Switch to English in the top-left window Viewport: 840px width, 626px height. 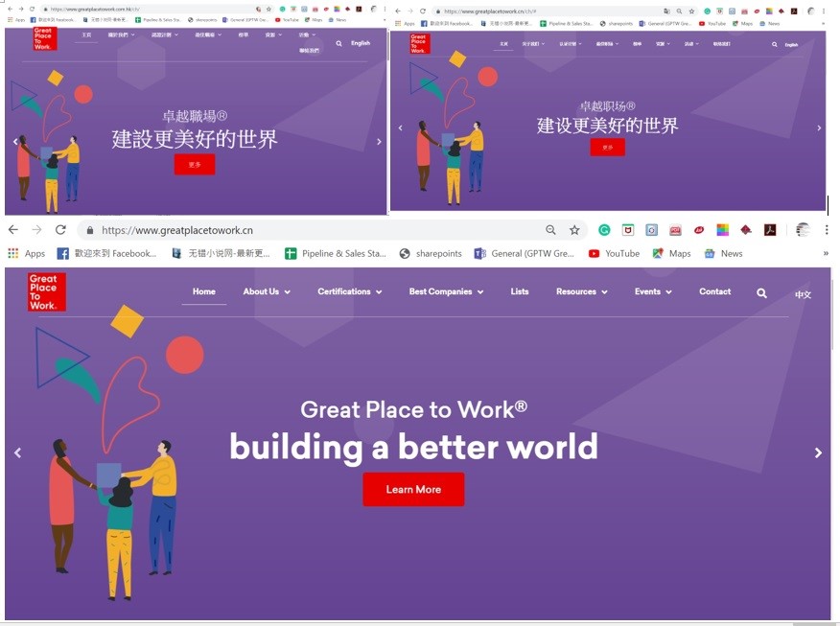361,43
